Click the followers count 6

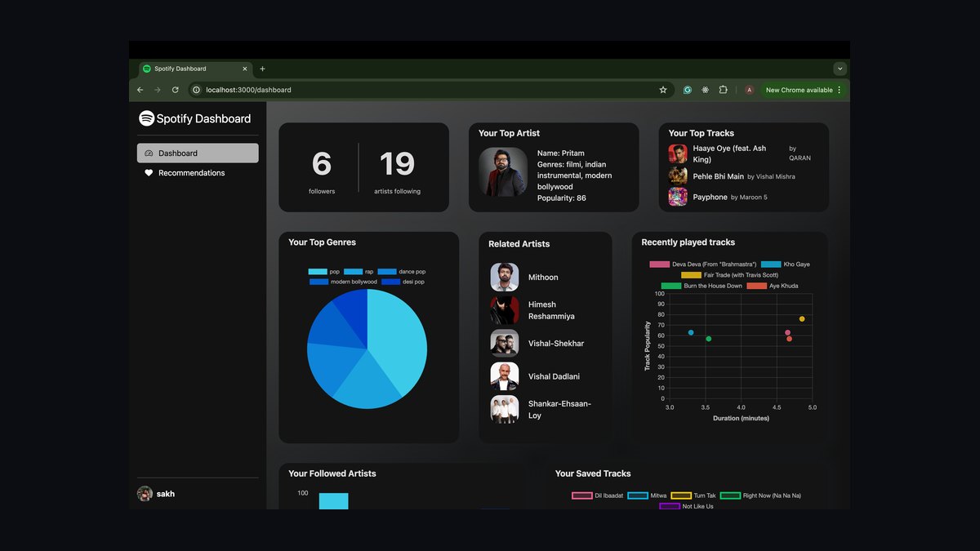tap(322, 164)
